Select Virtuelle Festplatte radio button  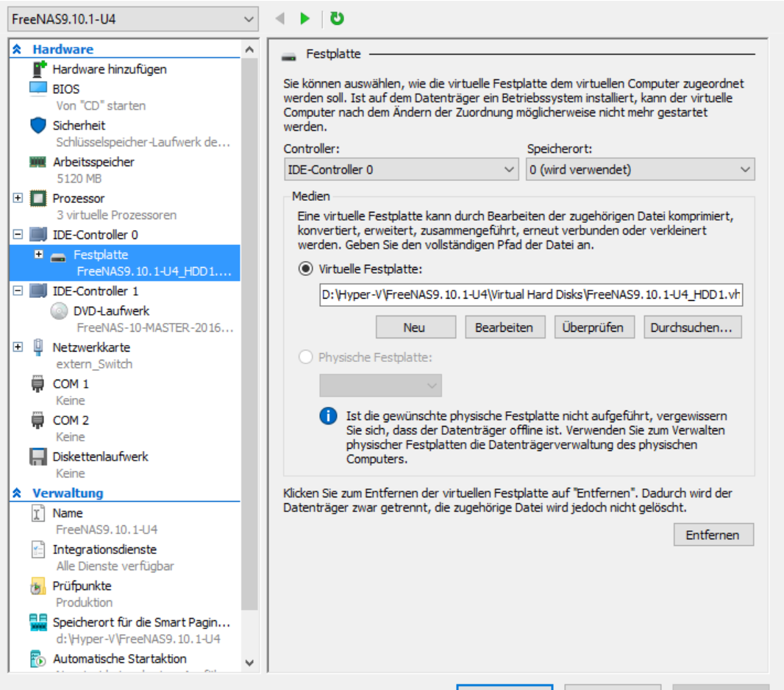tap(305, 269)
